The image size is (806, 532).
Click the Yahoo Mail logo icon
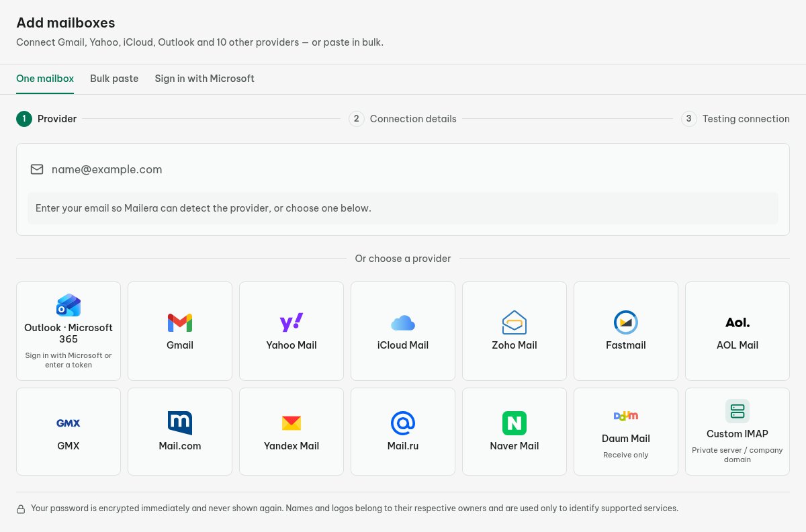click(x=292, y=322)
